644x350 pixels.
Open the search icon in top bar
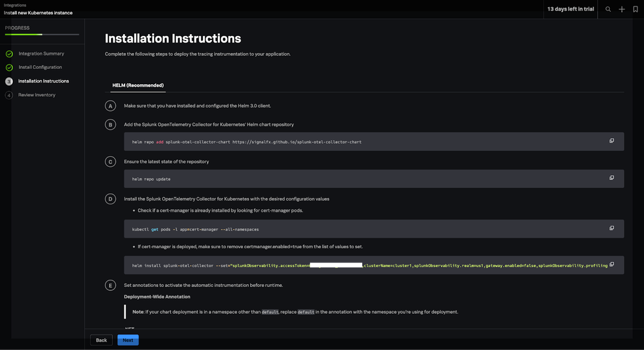(608, 9)
